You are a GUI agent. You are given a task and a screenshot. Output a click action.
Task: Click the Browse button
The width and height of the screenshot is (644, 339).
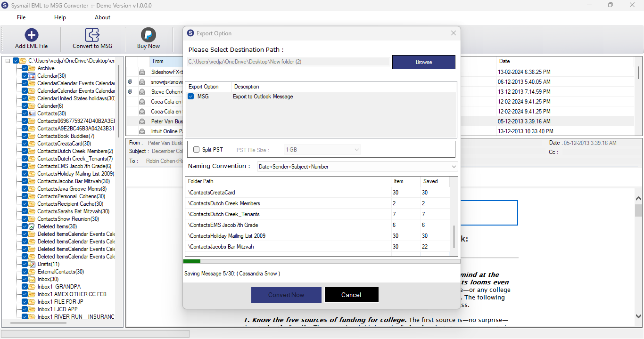pos(424,62)
